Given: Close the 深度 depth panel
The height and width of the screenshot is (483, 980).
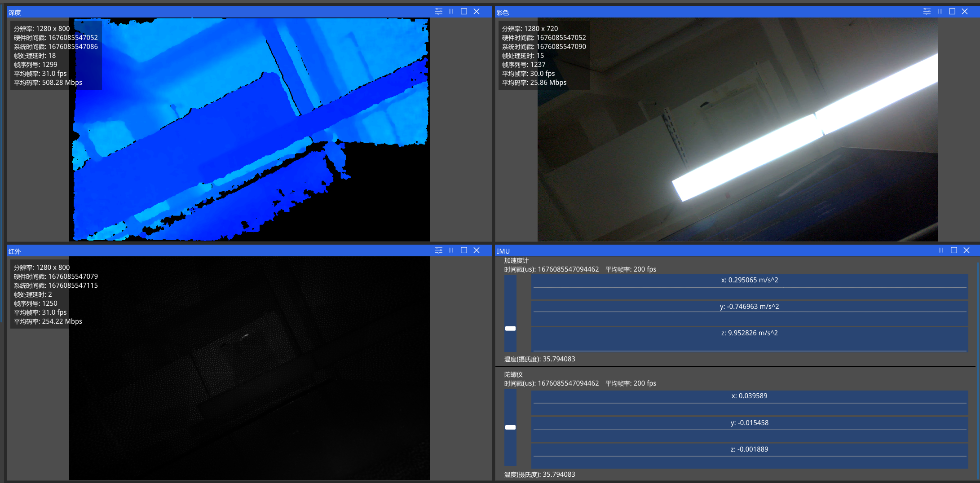Looking at the screenshot, I should pos(477,12).
